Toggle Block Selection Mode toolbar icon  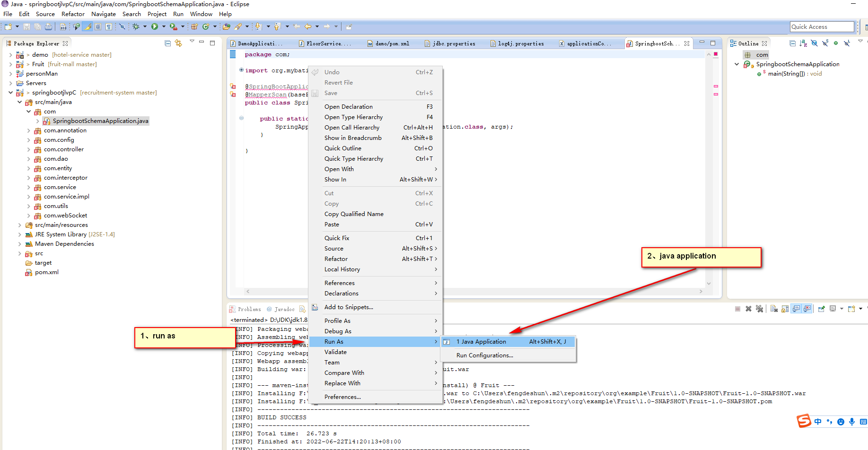[x=97, y=26]
